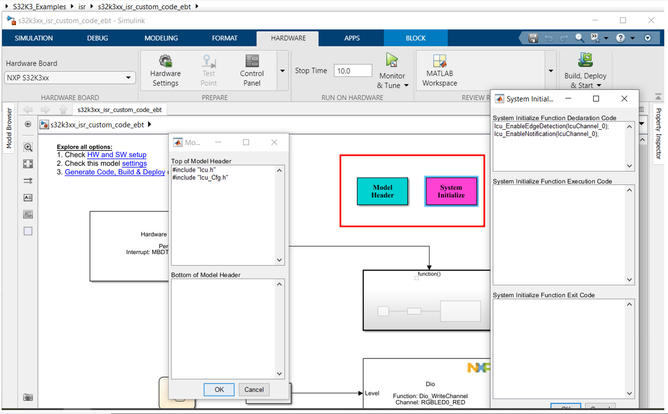
Task: Open the Model Browser side panel
Action: [x=9, y=128]
